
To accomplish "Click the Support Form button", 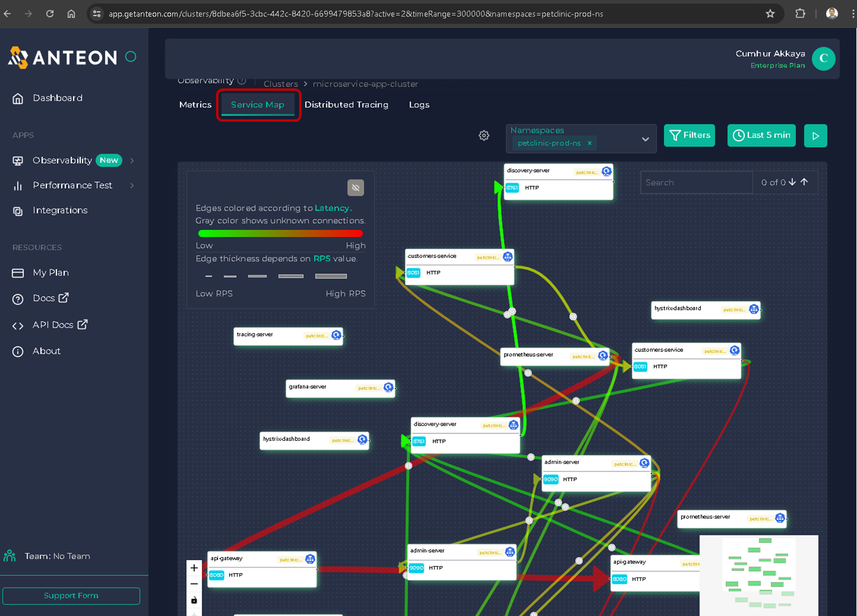I will pyautogui.click(x=71, y=596).
